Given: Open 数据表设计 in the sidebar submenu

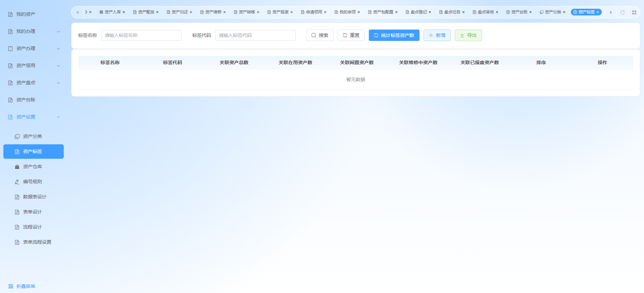Looking at the screenshot, I should click(x=34, y=197).
